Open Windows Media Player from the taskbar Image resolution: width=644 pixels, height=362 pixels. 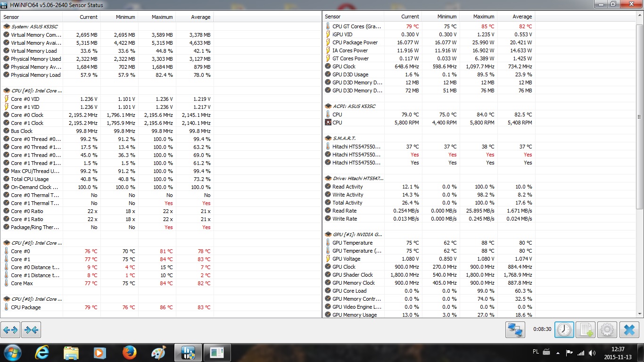99,353
